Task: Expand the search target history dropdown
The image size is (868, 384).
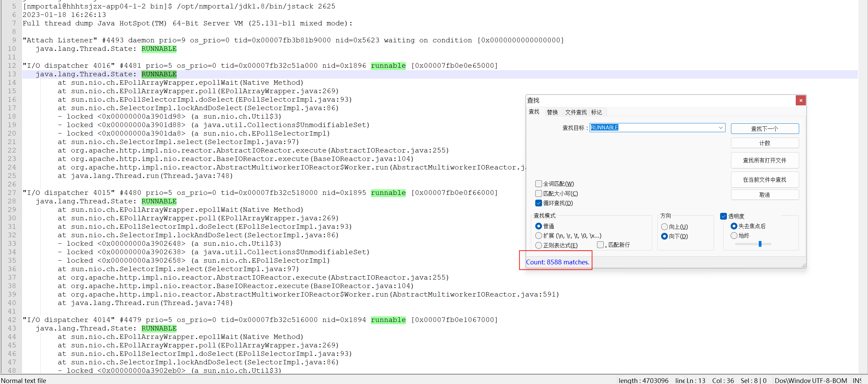Action: click(720, 128)
